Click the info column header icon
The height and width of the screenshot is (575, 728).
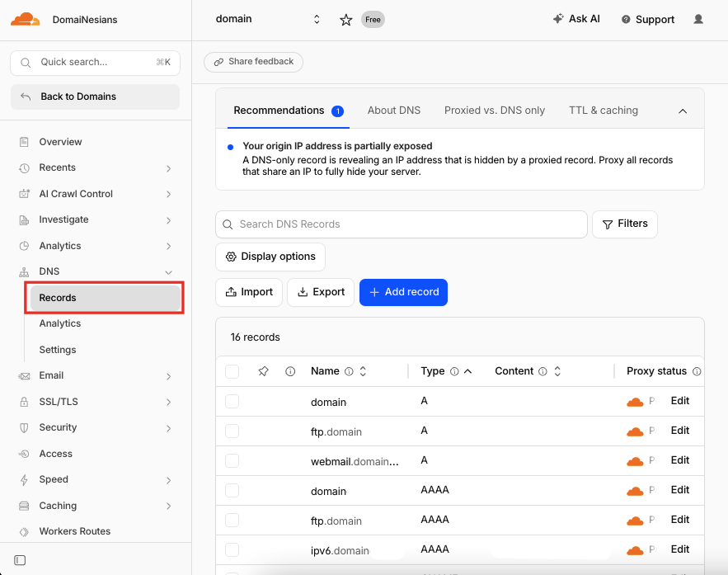[290, 371]
